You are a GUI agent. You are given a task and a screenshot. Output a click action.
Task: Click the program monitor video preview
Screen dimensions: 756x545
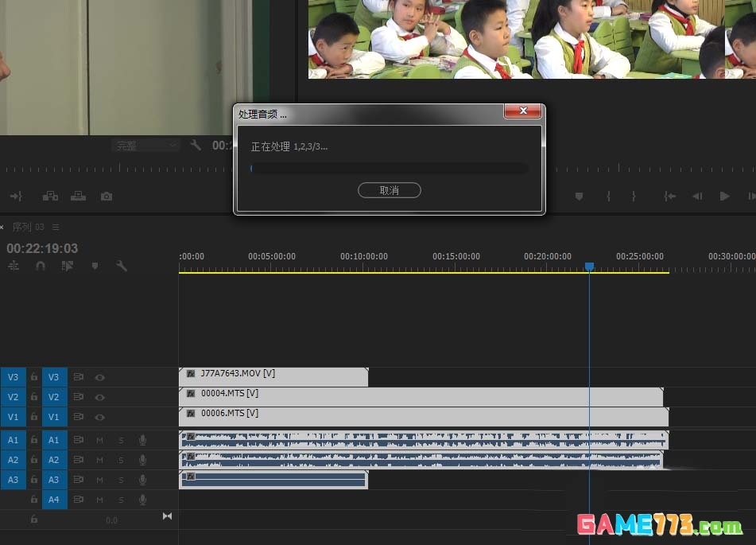click(x=532, y=39)
